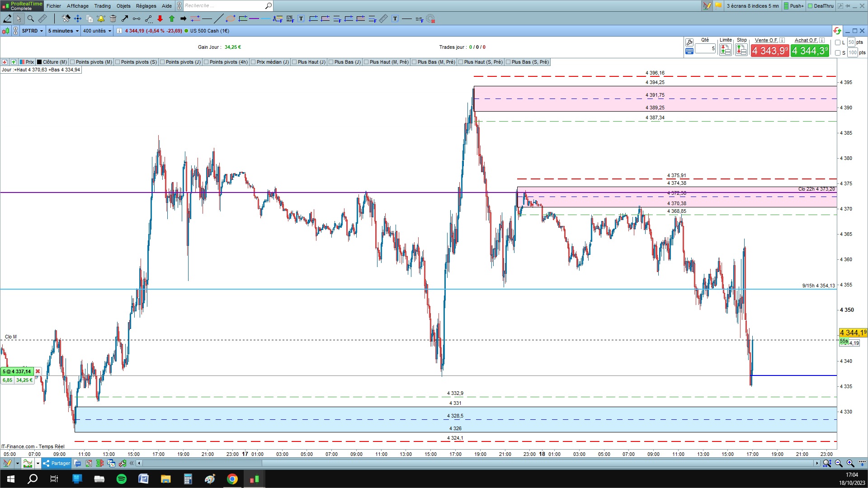Click the Partager share button
This screenshot has height=488, width=868.
pos(57,463)
